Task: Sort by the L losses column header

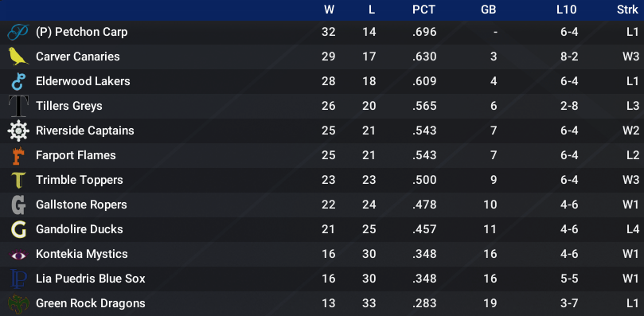Action: tap(372, 10)
